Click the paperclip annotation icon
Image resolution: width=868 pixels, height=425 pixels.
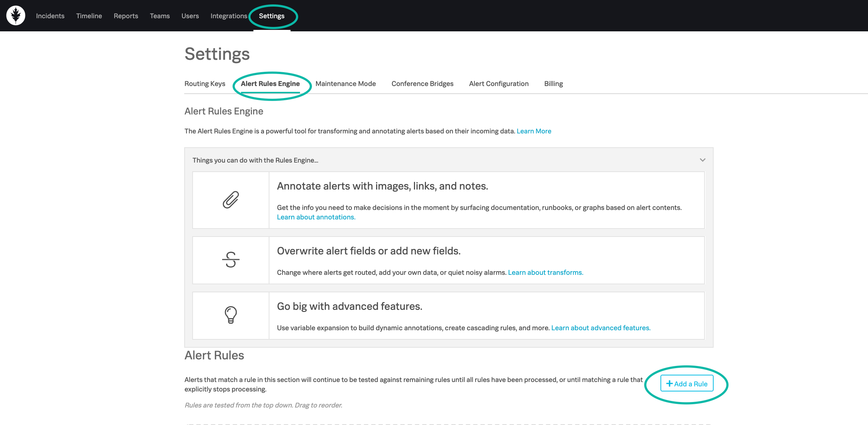(230, 200)
